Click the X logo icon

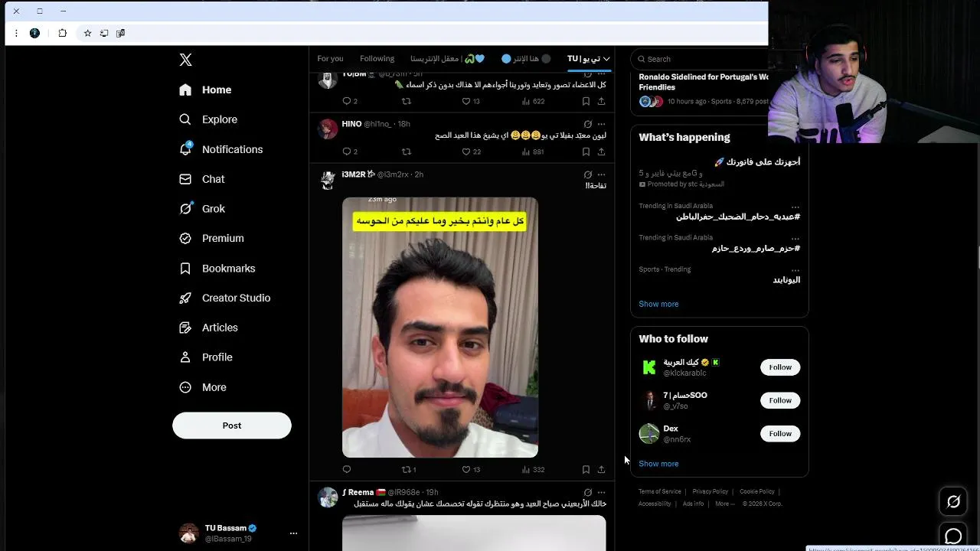coord(185,60)
